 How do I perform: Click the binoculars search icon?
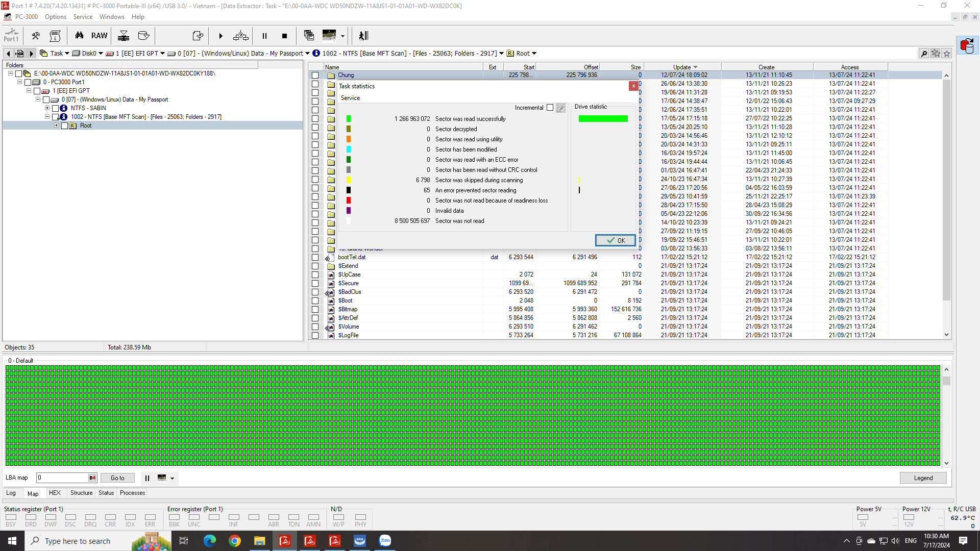point(79,36)
